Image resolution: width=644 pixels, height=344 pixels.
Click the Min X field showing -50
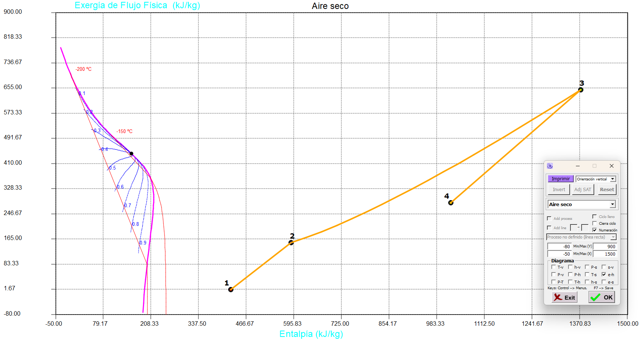(x=559, y=254)
